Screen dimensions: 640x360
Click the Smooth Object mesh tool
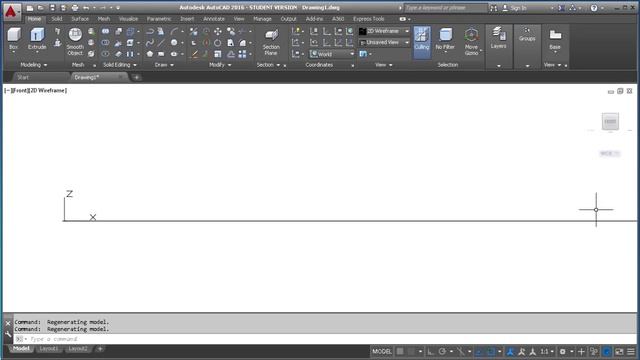75,41
